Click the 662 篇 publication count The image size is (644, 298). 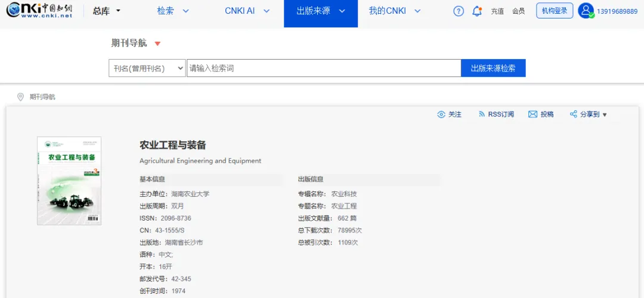pyautogui.click(x=347, y=218)
